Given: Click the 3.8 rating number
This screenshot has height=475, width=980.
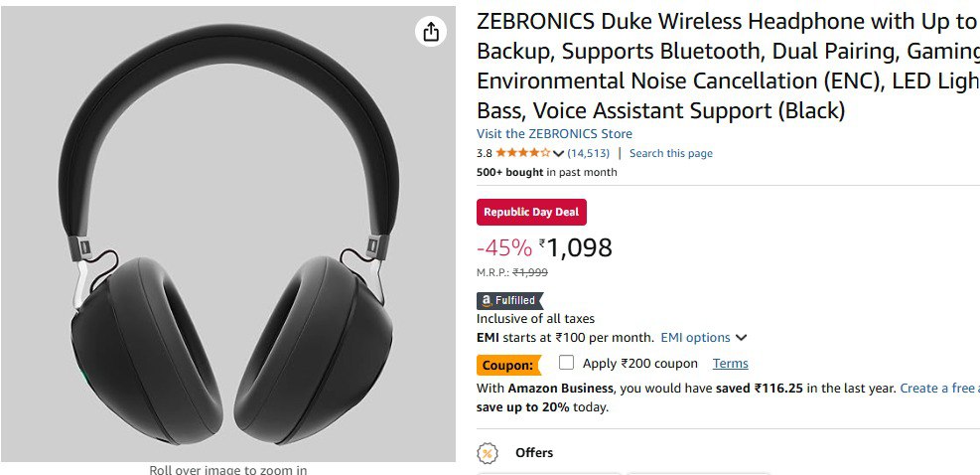Looking at the screenshot, I should [484, 153].
